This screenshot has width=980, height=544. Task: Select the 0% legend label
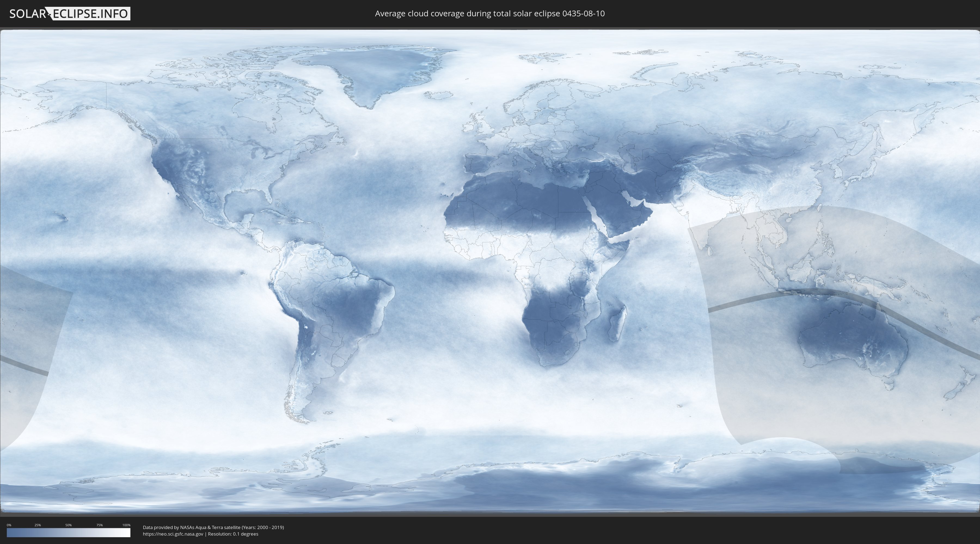[9, 525]
